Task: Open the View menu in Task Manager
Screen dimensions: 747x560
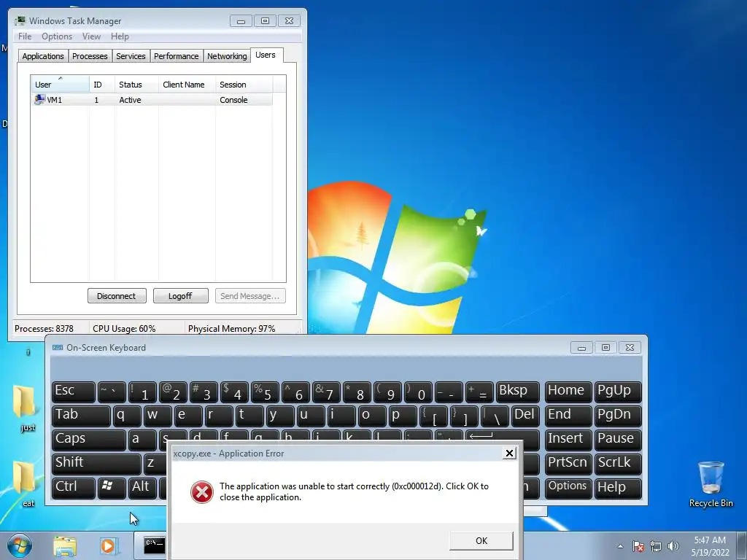Action: (x=91, y=36)
